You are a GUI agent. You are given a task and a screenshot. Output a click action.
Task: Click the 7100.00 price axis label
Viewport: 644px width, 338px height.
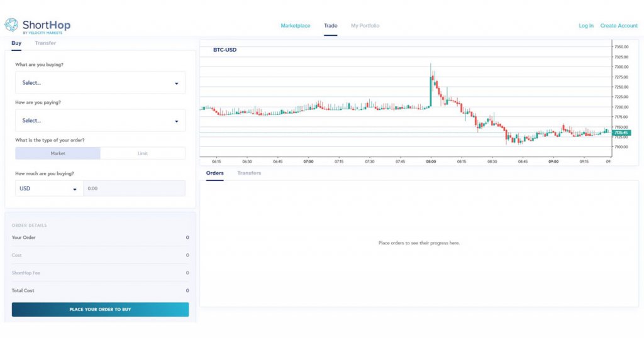tap(621, 147)
